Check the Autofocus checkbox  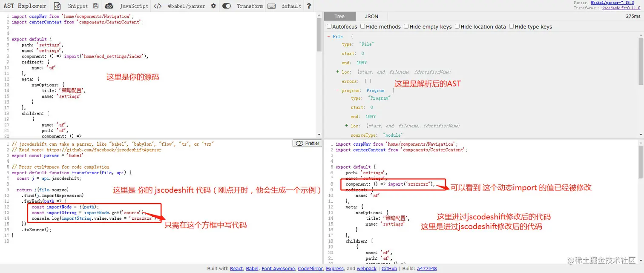pyautogui.click(x=329, y=26)
